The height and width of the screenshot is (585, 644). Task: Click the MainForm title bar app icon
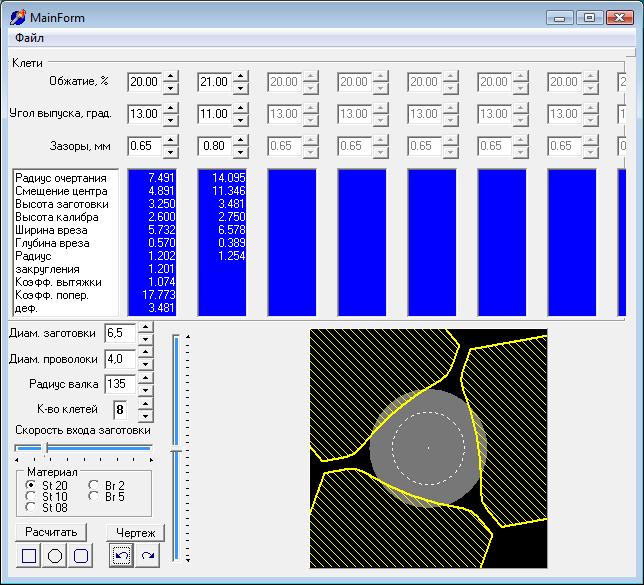pos(18,18)
